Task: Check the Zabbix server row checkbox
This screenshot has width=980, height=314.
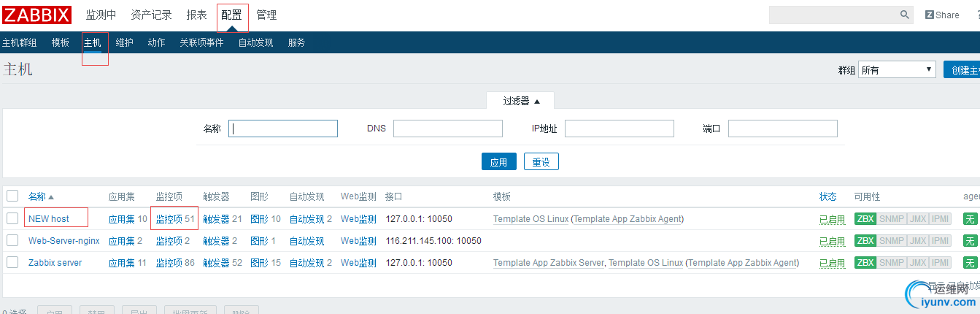Action: [12, 262]
